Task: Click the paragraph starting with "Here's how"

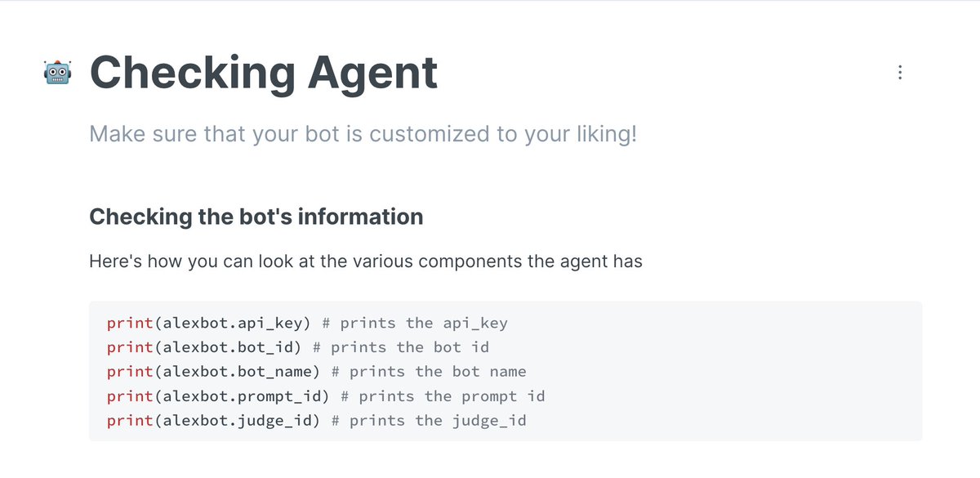Action: (x=365, y=262)
